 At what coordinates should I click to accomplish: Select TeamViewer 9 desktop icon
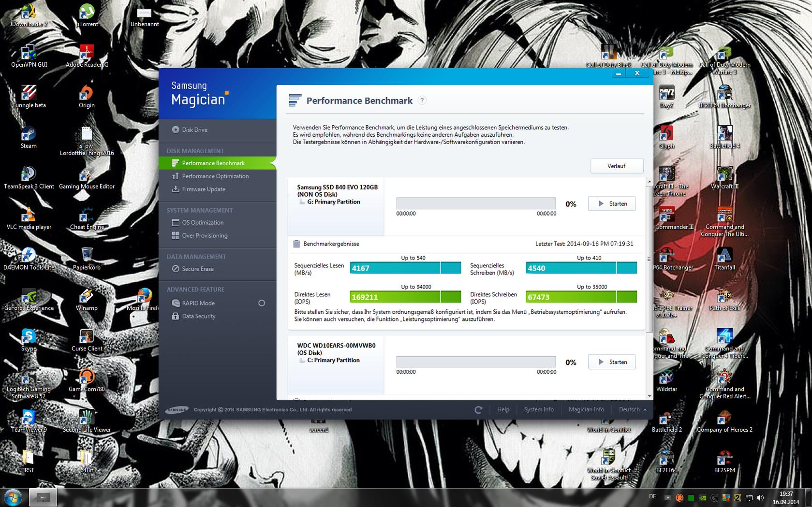(29, 421)
